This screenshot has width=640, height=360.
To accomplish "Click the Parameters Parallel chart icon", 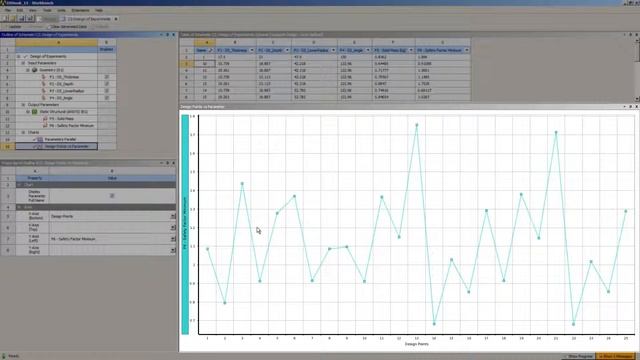I will [40, 140].
